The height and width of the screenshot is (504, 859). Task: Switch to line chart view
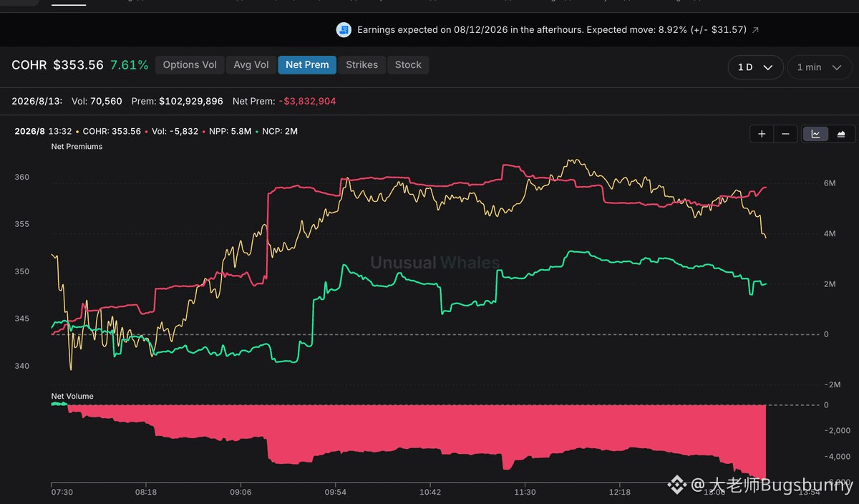[x=815, y=134]
